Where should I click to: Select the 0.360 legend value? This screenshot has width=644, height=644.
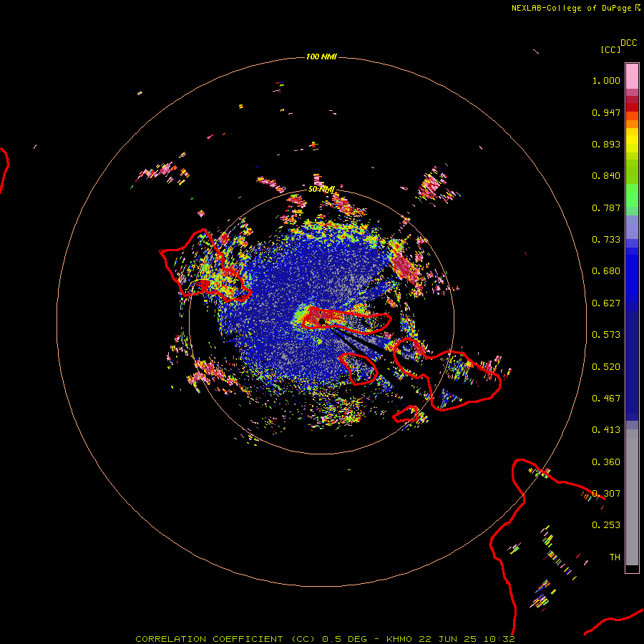click(x=606, y=462)
